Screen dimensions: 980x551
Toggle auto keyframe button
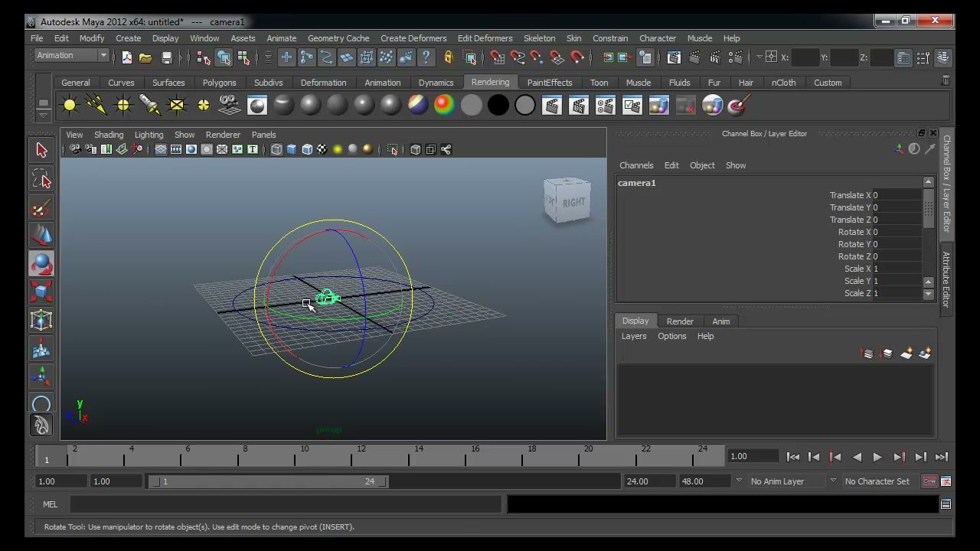[x=929, y=481]
